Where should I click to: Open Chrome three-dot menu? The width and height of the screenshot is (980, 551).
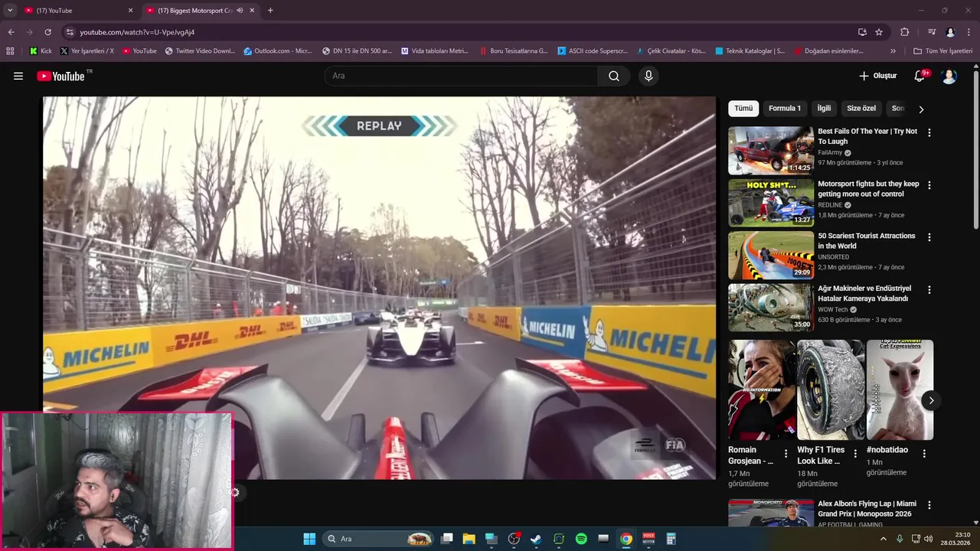coord(968,32)
